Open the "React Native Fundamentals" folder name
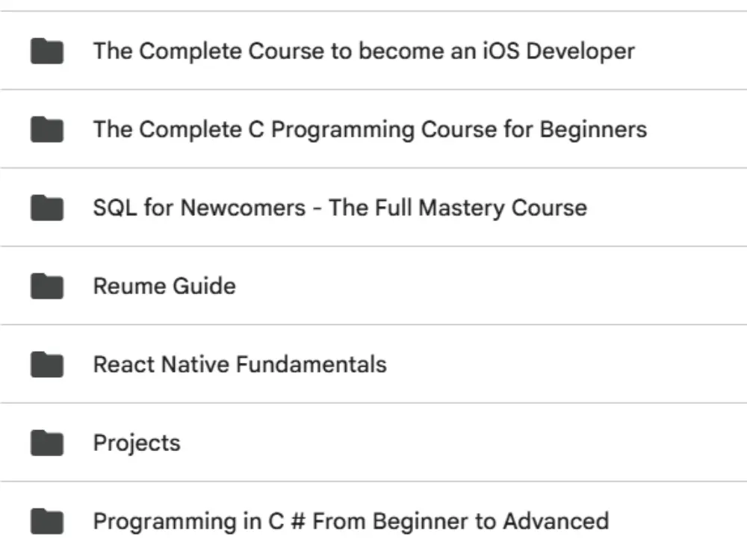Screen dimensions: 747x560 click(x=239, y=364)
